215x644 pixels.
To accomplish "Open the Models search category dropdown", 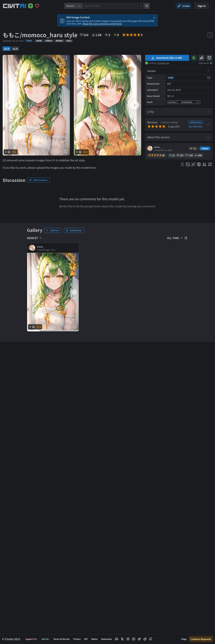I will coord(73,6).
